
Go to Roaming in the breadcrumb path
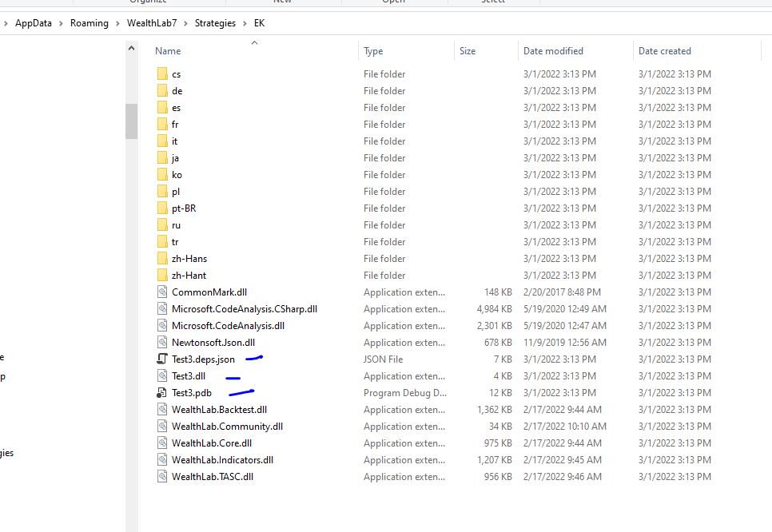point(90,23)
